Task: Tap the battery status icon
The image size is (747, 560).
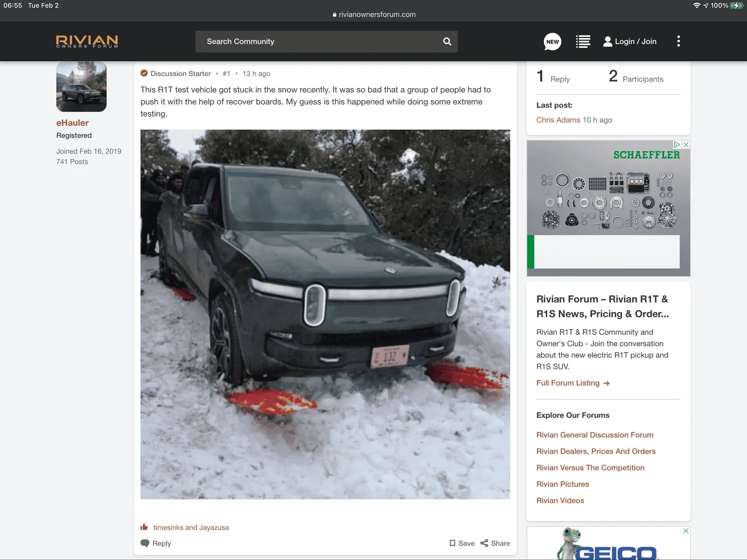Action: (x=736, y=6)
